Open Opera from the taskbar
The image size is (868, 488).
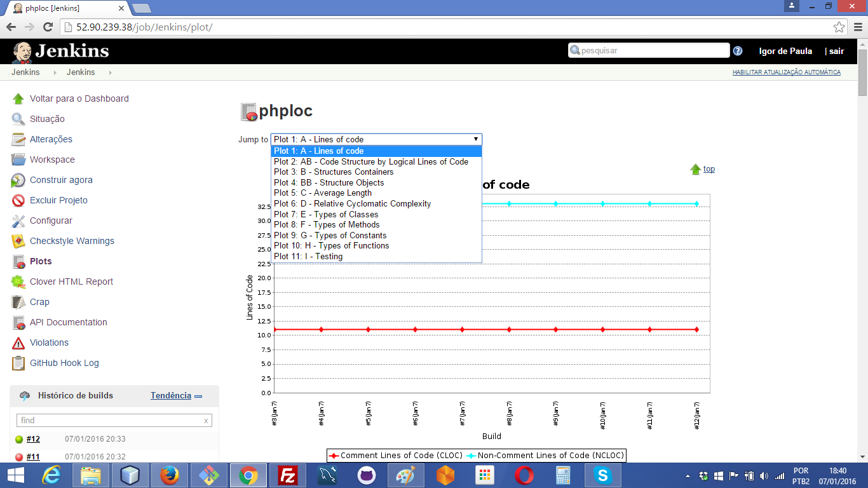coord(524,475)
